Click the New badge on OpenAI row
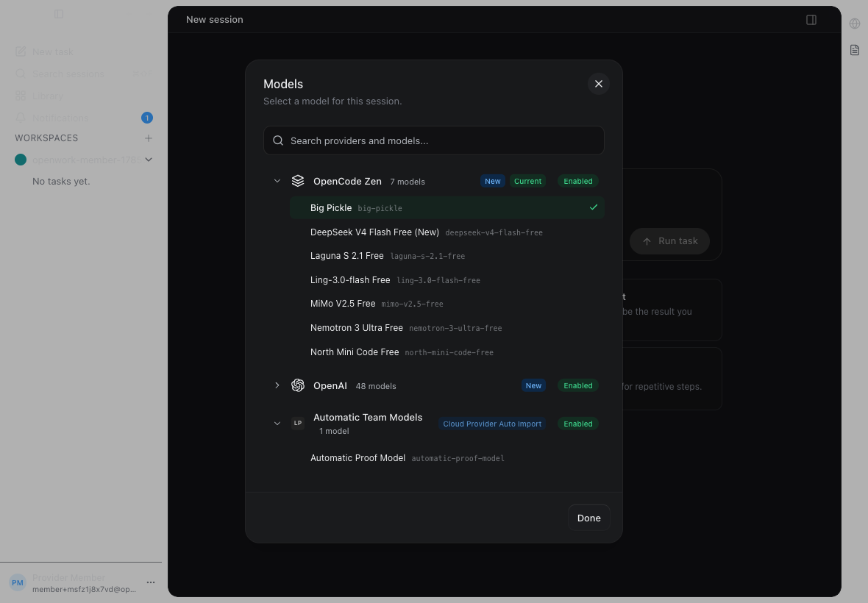The height and width of the screenshot is (603, 868). click(x=533, y=385)
